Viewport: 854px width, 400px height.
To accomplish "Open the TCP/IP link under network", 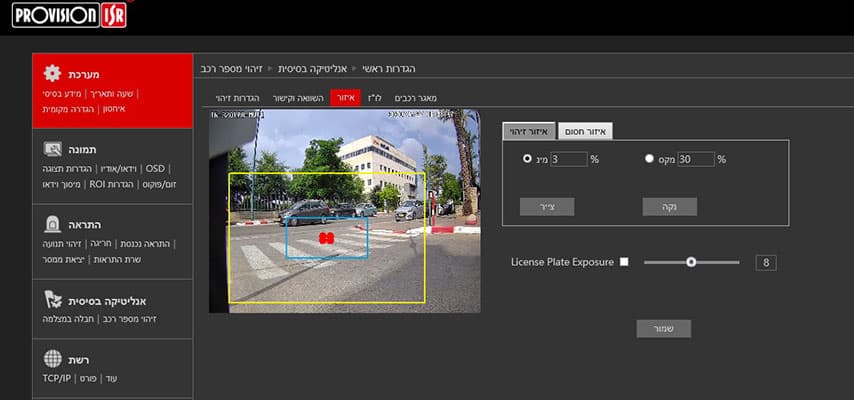I will tap(56, 379).
